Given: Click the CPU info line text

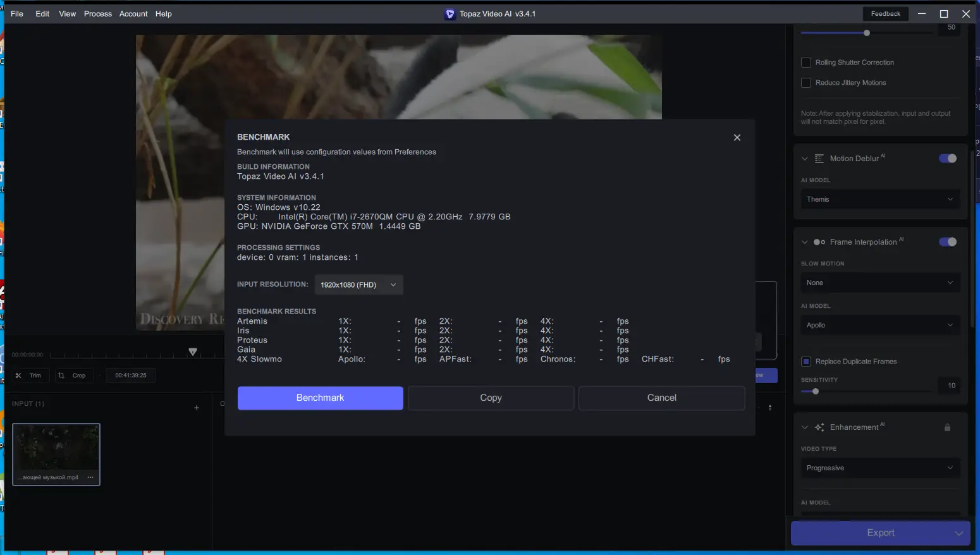Looking at the screenshot, I should [374, 217].
